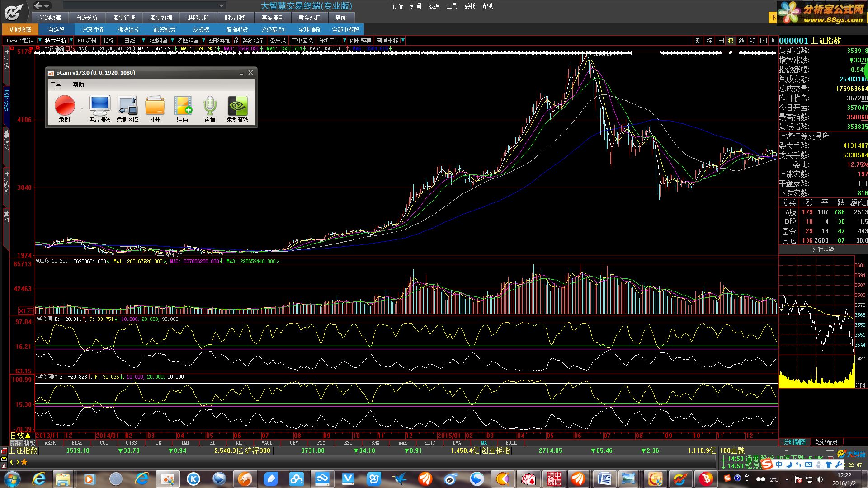Select the KDJ indicator tab
The height and width of the screenshot is (488, 868).
[x=240, y=443]
